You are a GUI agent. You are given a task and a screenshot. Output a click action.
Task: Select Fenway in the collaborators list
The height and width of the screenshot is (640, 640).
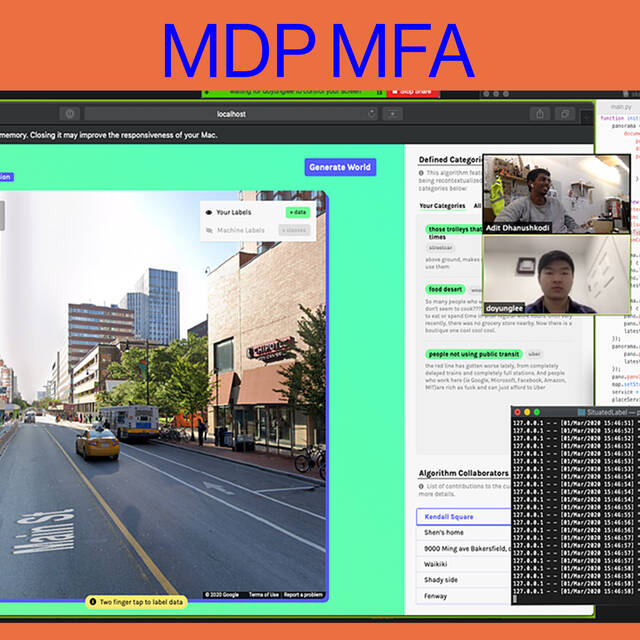point(464,596)
